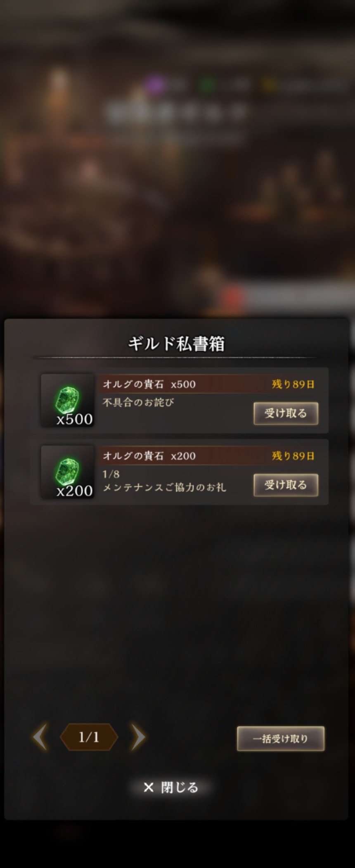Tap the blurred green currency icon at top
This screenshot has height=868, width=355.
click(x=207, y=85)
